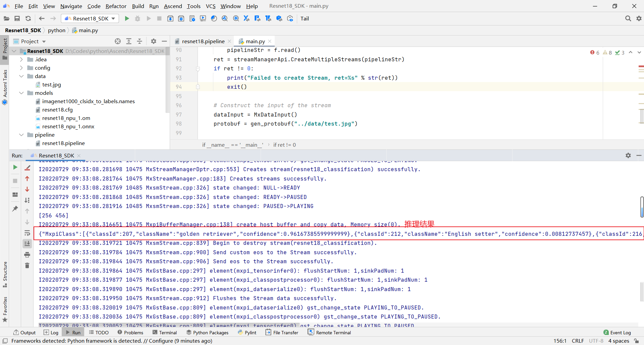Open Project panel options gear

[154, 41]
